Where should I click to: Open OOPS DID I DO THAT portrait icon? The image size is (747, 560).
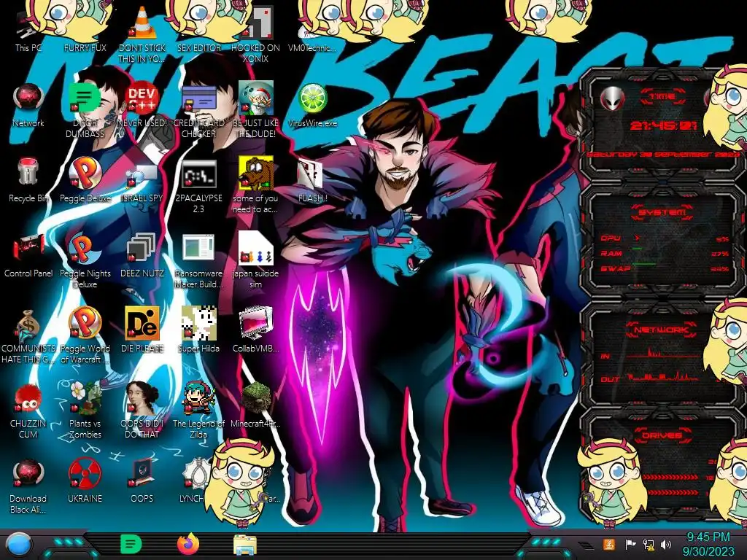click(142, 411)
